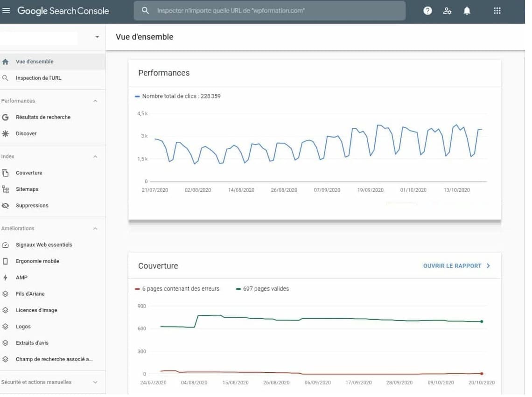This screenshot has width=532, height=397.
Task: Open the property selector dropdown arrow
Action: (x=98, y=37)
